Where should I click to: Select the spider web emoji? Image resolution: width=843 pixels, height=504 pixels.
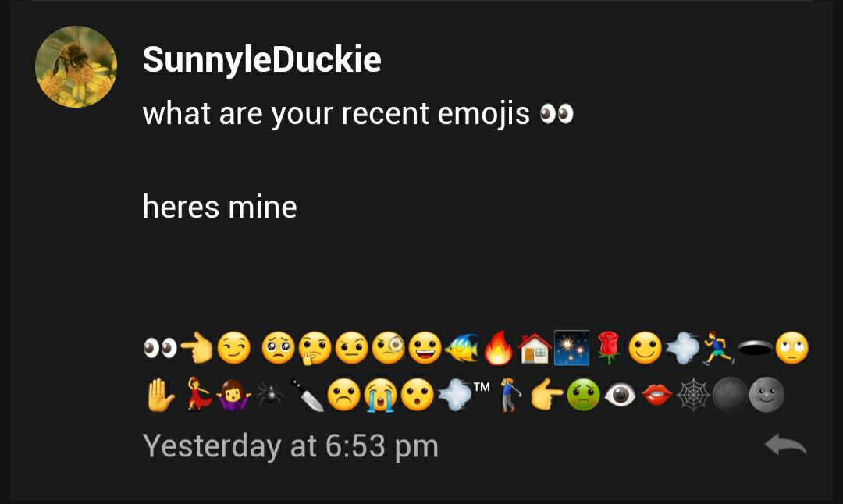[x=693, y=396]
